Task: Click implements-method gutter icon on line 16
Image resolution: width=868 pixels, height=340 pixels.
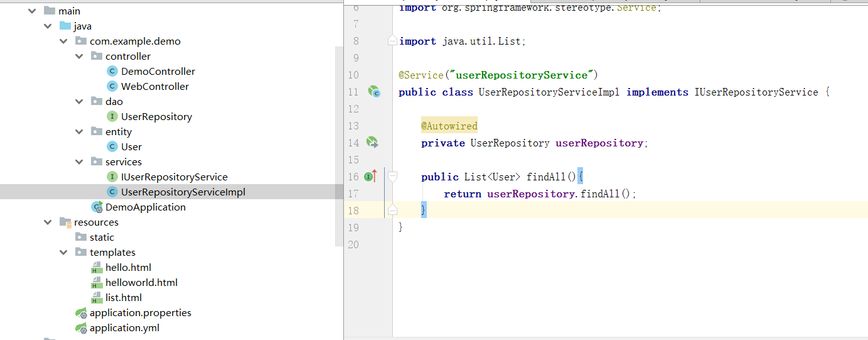Action: tap(370, 177)
